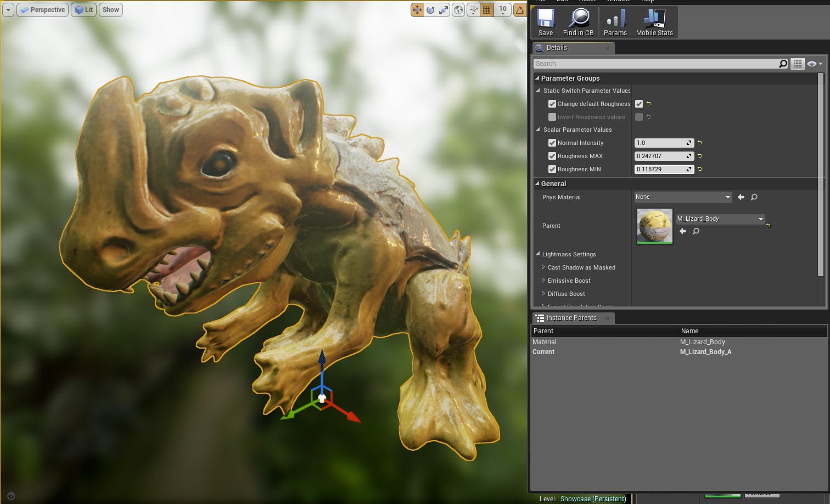
Task: Click the help icon in viewport corner
Action: [x=11, y=496]
